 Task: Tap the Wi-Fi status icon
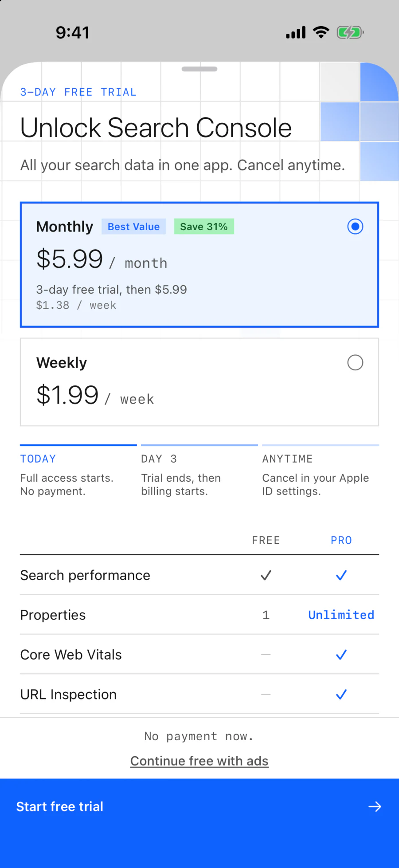pyautogui.click(x=321, y=32)
